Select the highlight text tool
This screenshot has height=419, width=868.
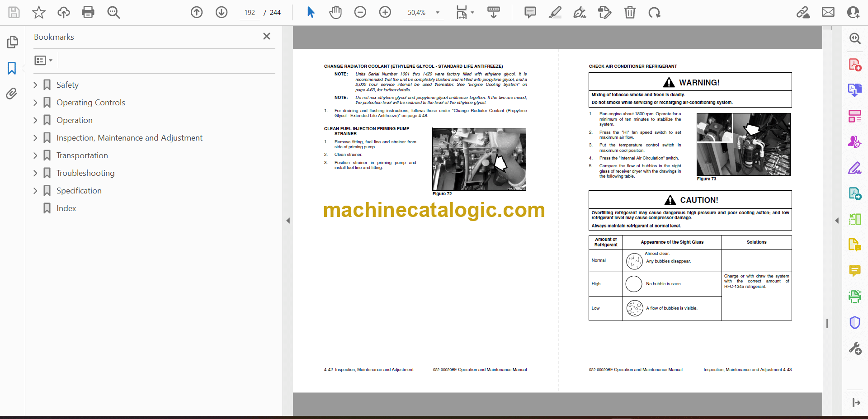click(555, 12)
